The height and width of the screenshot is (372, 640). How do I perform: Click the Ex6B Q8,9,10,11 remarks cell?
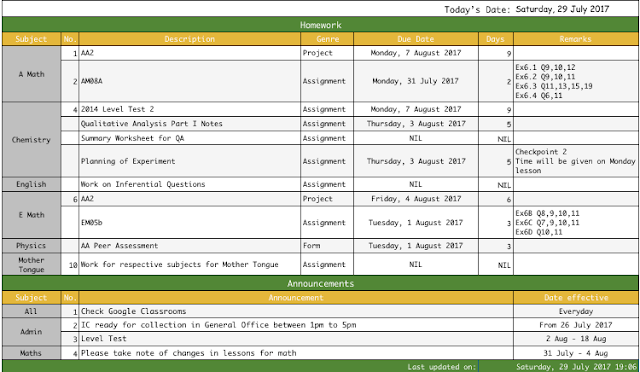click(x=576, y=223)
